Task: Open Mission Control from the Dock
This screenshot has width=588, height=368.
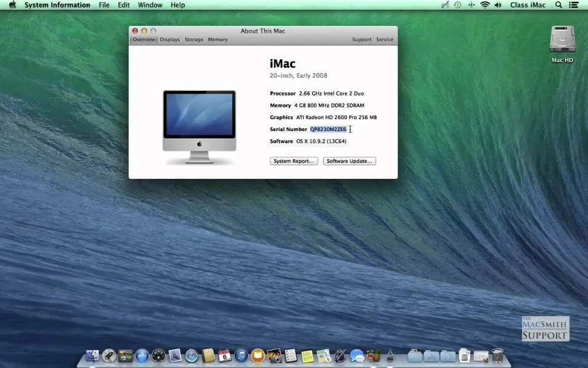Action: [x=125, y=355]
